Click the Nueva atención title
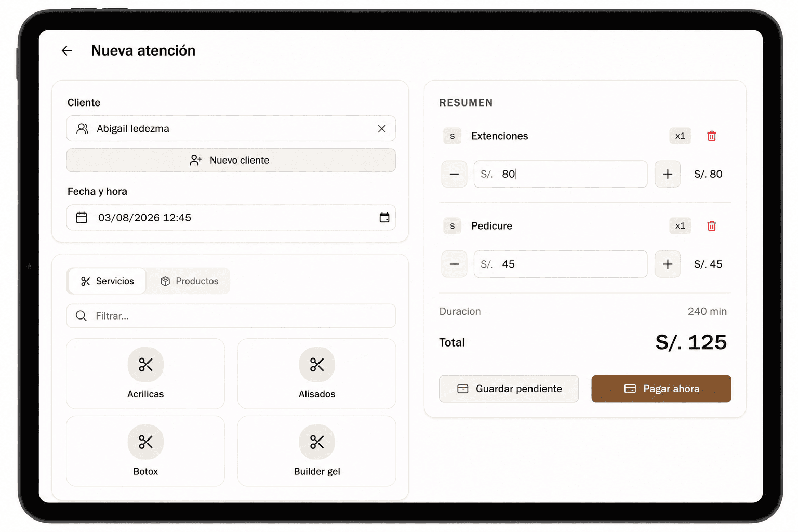 [x=143, y=50]
